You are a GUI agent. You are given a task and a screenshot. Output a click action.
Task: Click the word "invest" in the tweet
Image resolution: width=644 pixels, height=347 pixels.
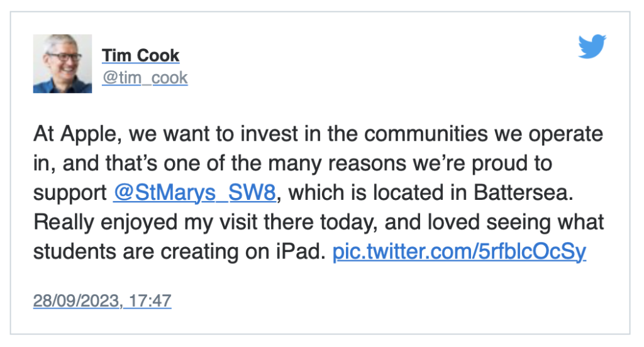click(269, 134)
